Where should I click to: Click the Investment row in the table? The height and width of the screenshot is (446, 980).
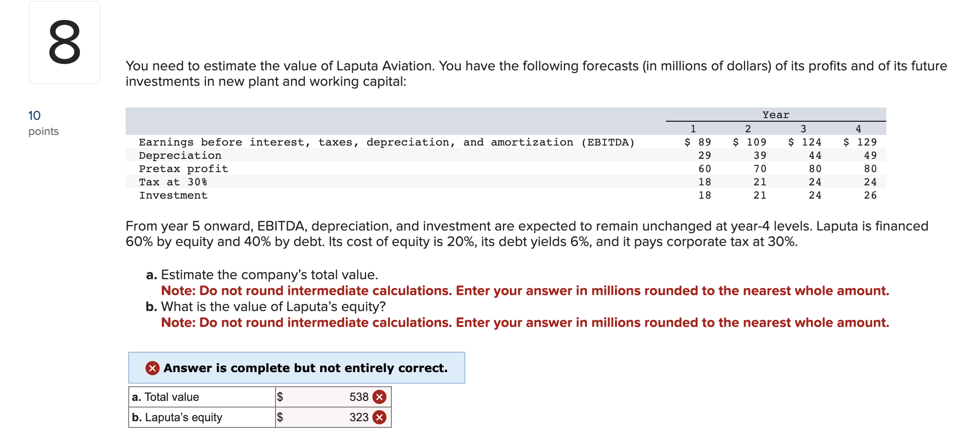[173, 195]
